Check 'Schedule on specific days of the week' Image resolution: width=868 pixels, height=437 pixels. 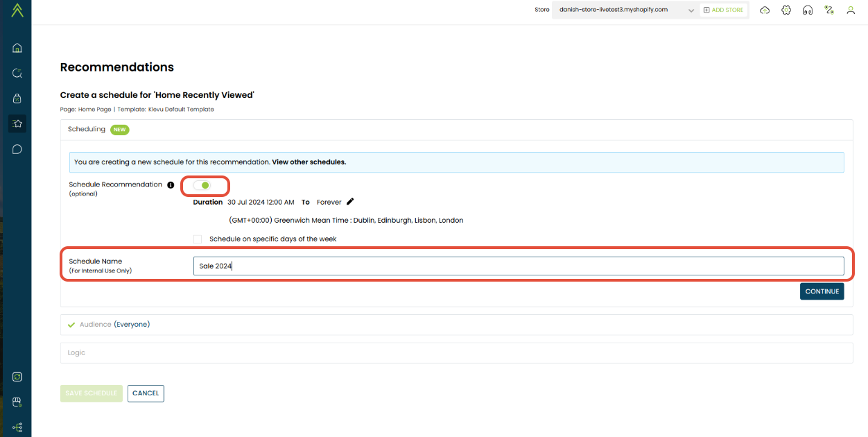[198, 239]
